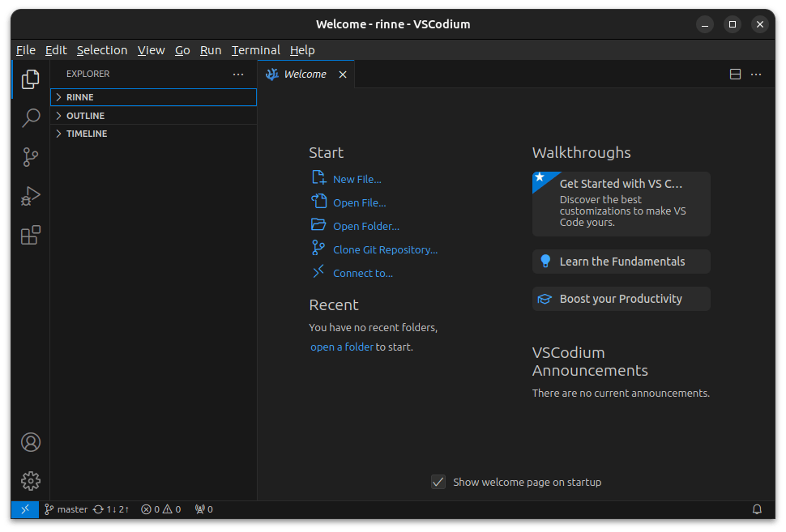786x532 pixels.
Task: Click the split editor layout icon
Action: 735,74
